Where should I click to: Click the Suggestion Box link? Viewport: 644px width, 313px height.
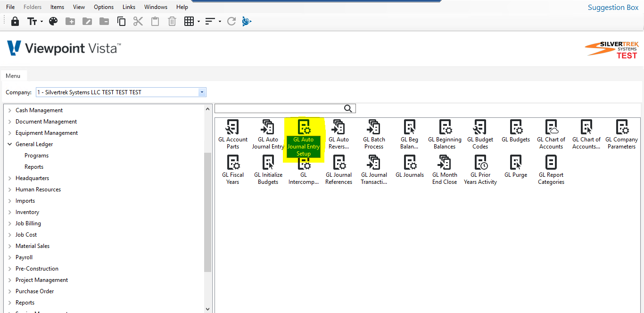613,8
